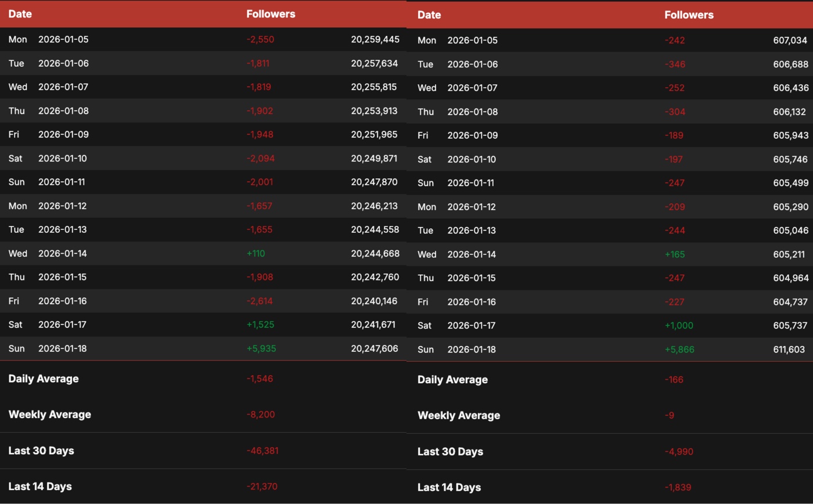Click the Date header in left table
813x504 pixels.
pyautogui.click(x=20, y=14)
